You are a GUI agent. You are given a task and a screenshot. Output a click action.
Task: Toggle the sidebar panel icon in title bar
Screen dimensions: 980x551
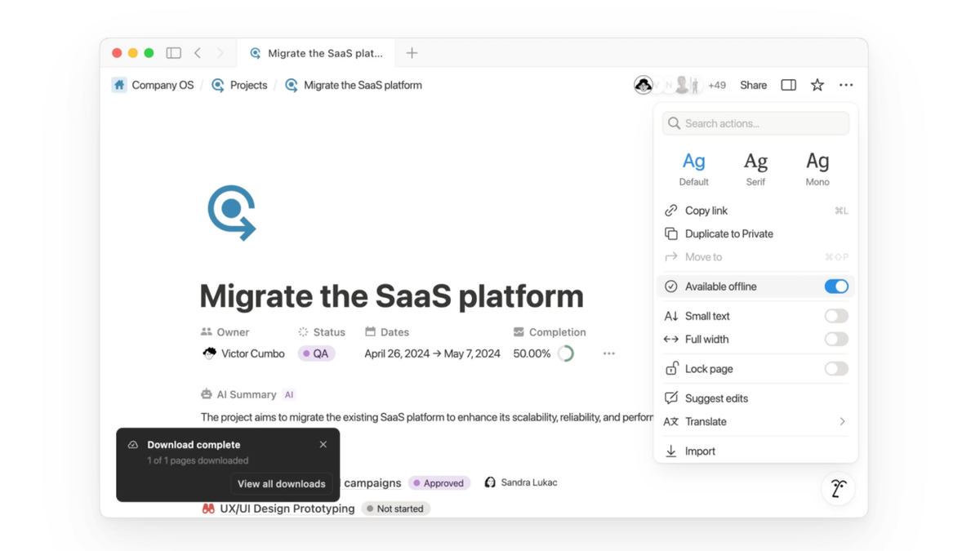[x=173, y=53]
